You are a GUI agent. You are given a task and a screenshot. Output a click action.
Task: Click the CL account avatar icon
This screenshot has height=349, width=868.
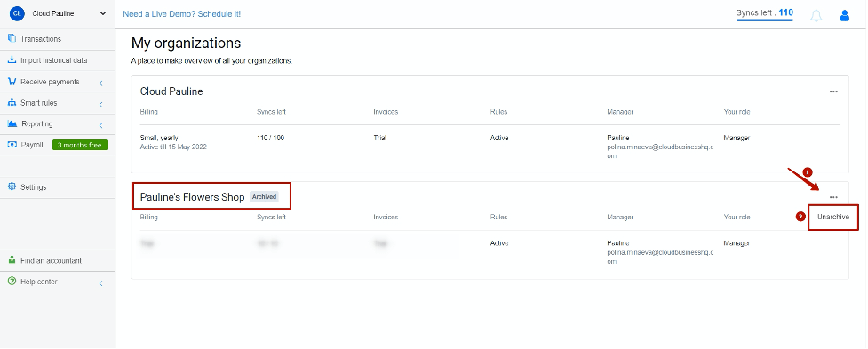coord(17,14)
